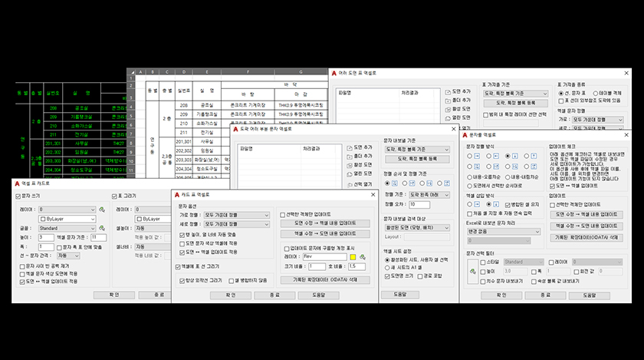Select column G header in Excel sheet
The image size is (644, 360).
(301, 71)
